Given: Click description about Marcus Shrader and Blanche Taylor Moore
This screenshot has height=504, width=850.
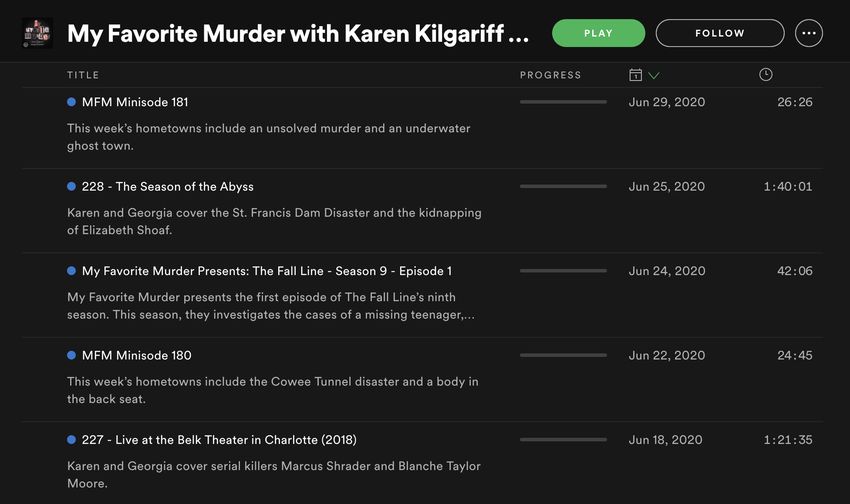Looking at the screenshot, I should pos(274,475).
